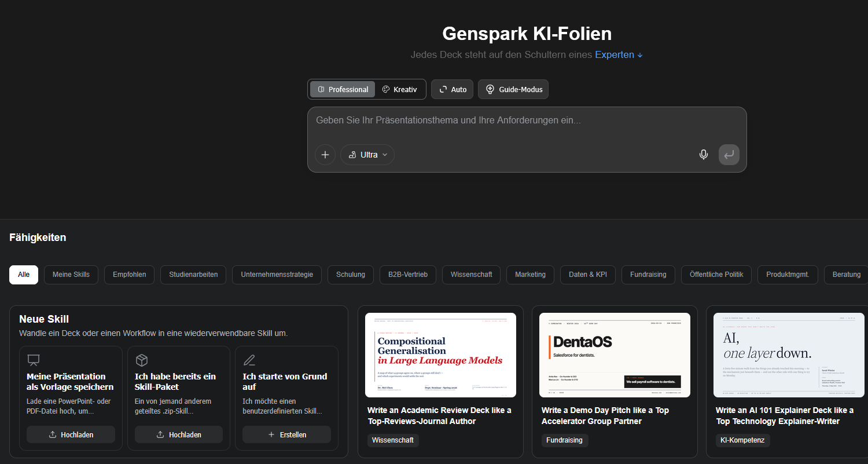Image resolution: width=868 pixels, height=464 pixels.
Task: Select the Kreativ style mode
Action: (400, 89)
